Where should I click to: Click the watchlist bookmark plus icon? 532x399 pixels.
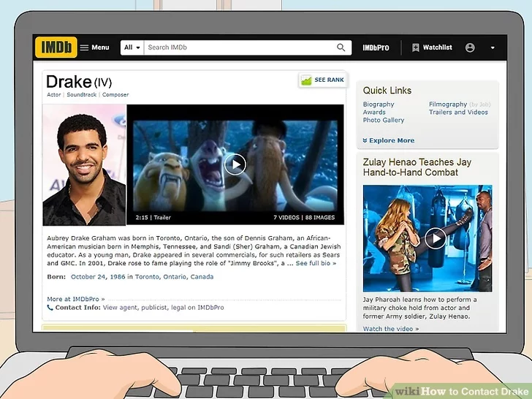coord(415,47)
